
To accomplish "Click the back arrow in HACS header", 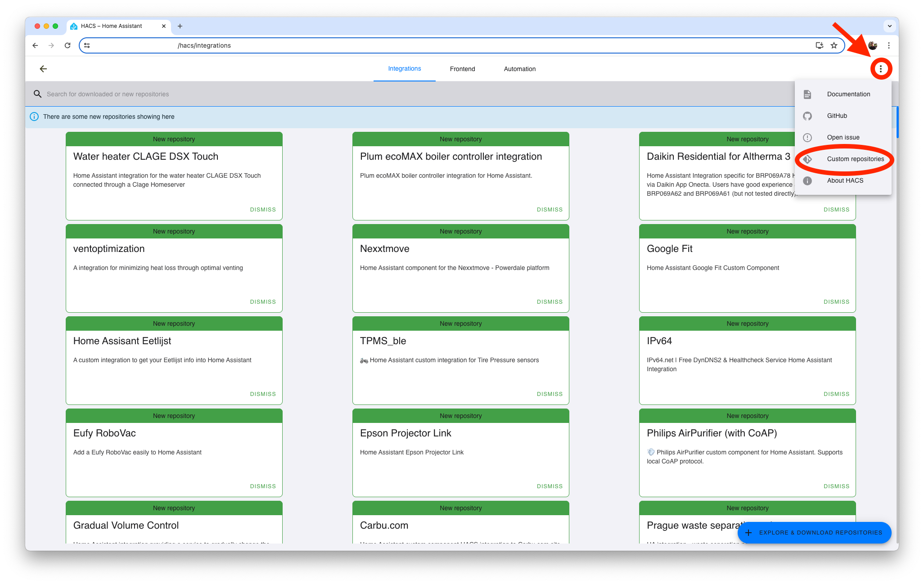I will pyautogui.click(x=44, y=68).
